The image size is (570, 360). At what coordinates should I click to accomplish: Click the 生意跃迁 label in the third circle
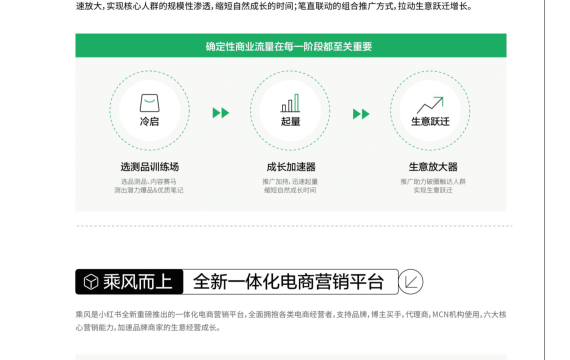[x=430, y=121]
